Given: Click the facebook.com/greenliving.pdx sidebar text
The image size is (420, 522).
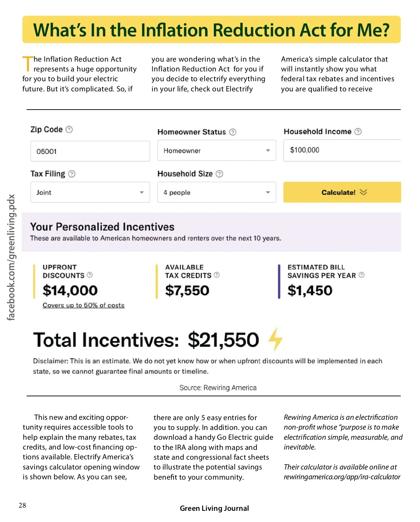Looking at the screenshot, I should (x=11, y=257).
